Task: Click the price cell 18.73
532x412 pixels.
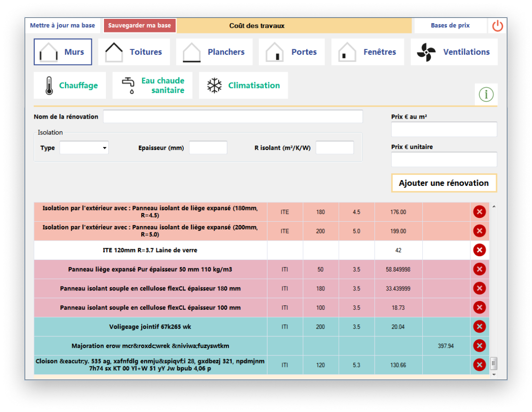Action: (398, 308)
